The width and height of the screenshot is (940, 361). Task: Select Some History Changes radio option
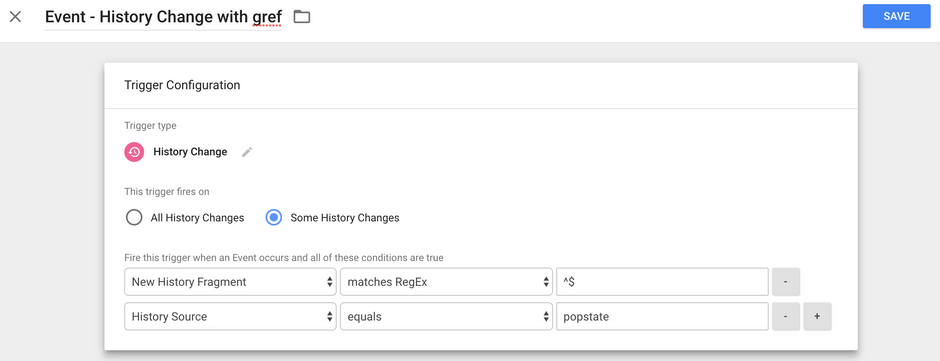pyautogui.click(x=273, y=218)
